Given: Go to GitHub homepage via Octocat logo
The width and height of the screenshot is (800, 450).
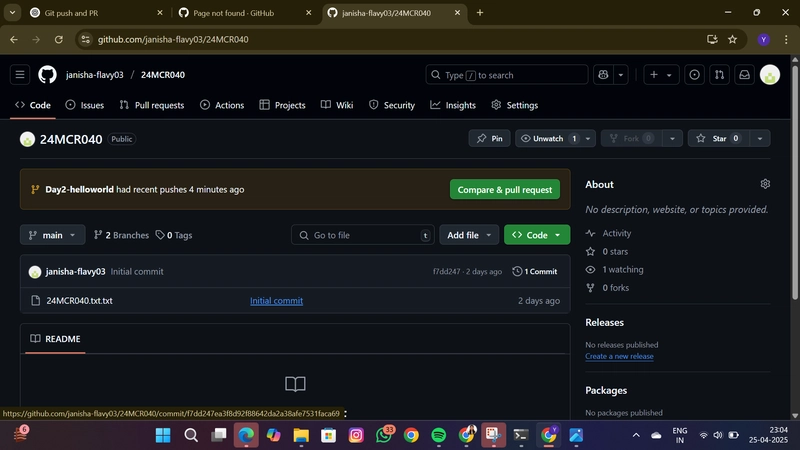Looking at the screenshot, I should 47,75.
